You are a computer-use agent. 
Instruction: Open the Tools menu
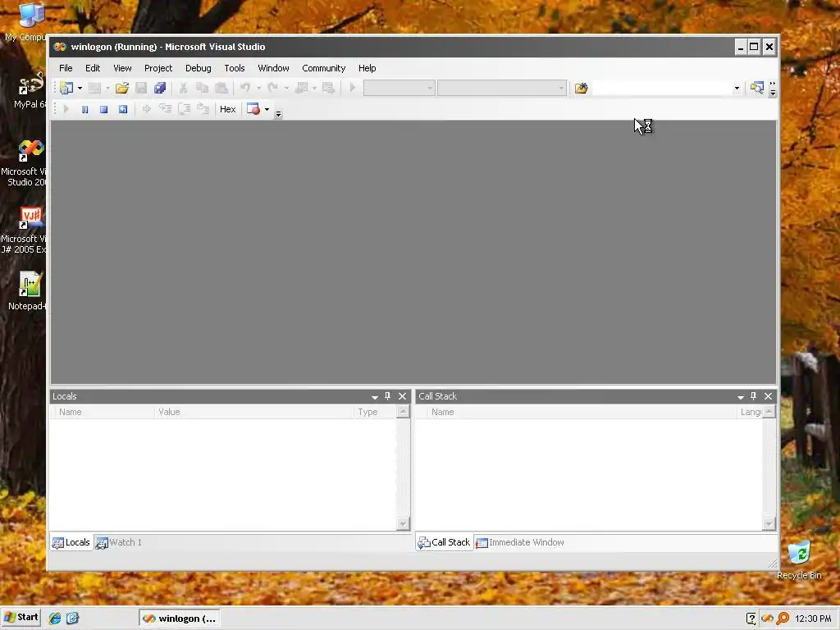pos(234,68)
